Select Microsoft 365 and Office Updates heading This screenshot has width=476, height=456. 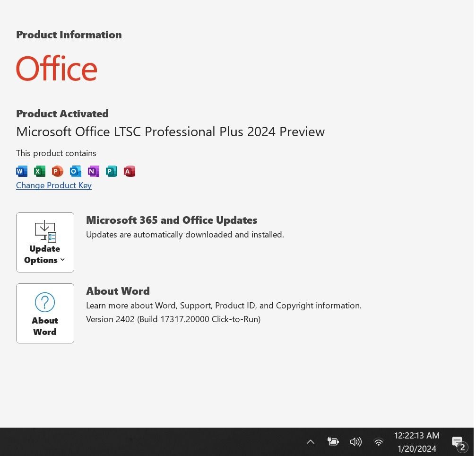tap(172, 220)
